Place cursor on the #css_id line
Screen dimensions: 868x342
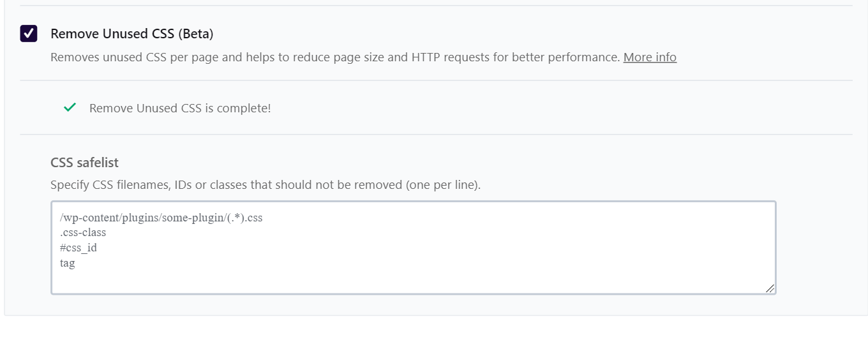[79, 248]
